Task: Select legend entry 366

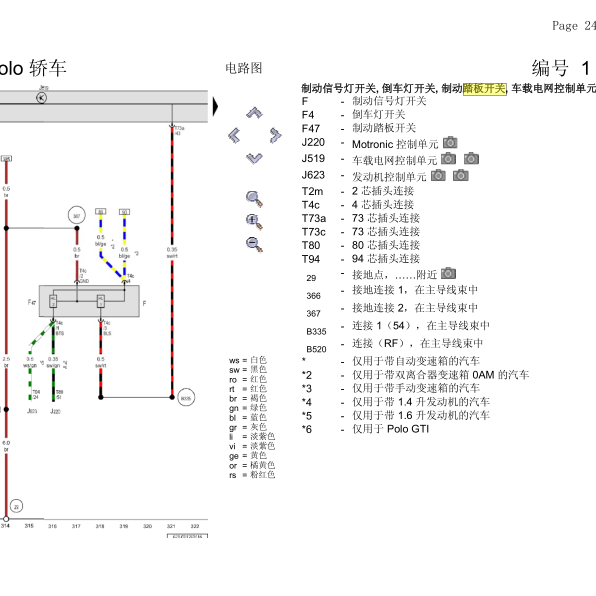Action: coord(314,296)
